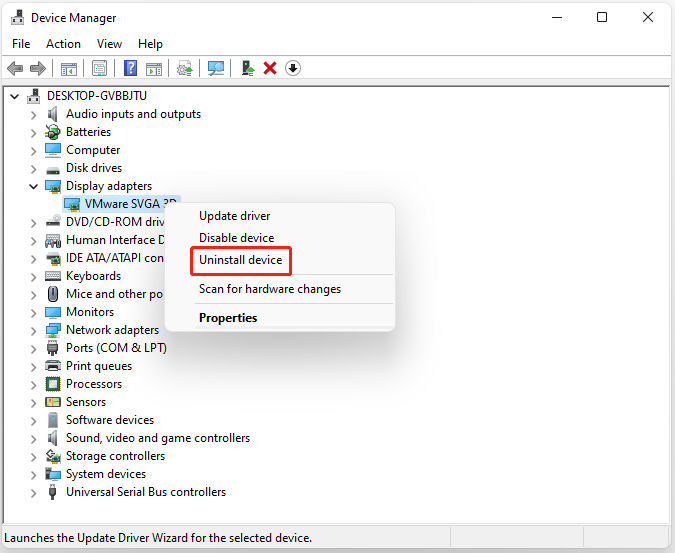Screen dimensions: 675x553
Task: Click the Keyboards category icon
Action: tap(53, 276)
